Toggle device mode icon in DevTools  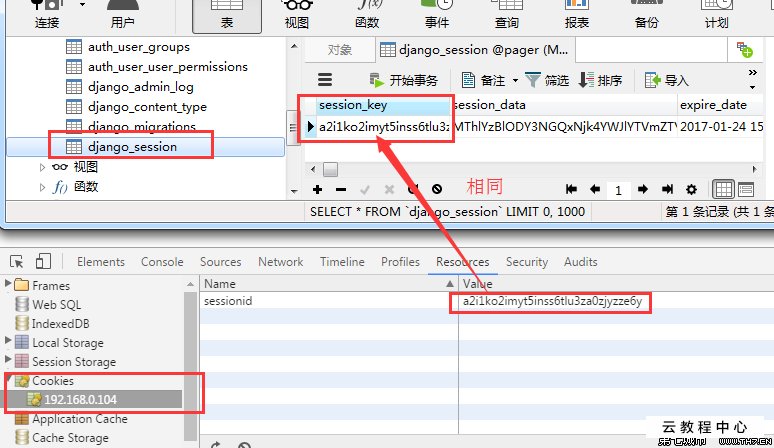(43, 262)
